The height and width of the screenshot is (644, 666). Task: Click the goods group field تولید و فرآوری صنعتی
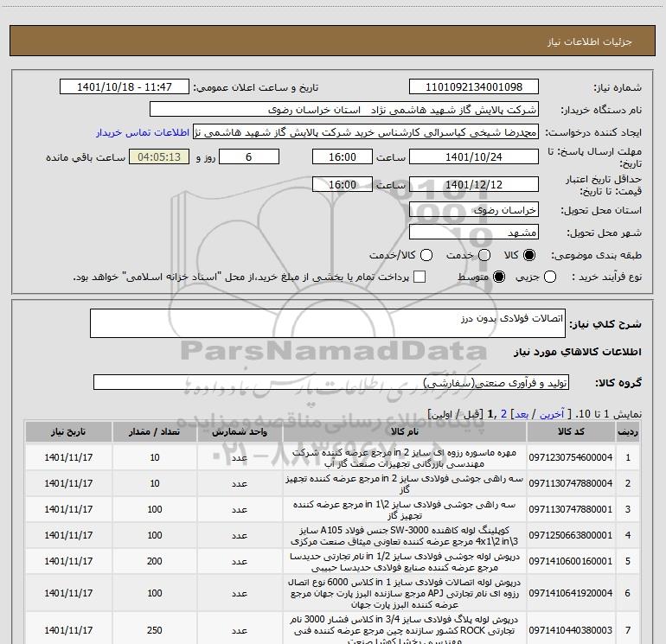331,382
